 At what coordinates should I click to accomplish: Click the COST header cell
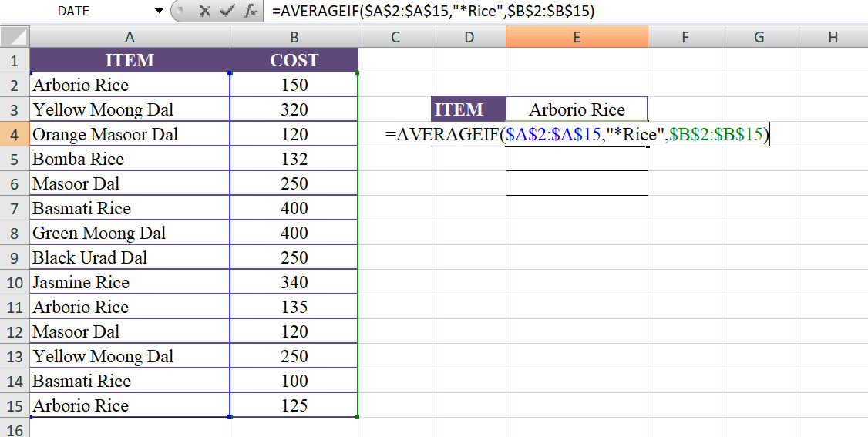click(x=294, y=60)
